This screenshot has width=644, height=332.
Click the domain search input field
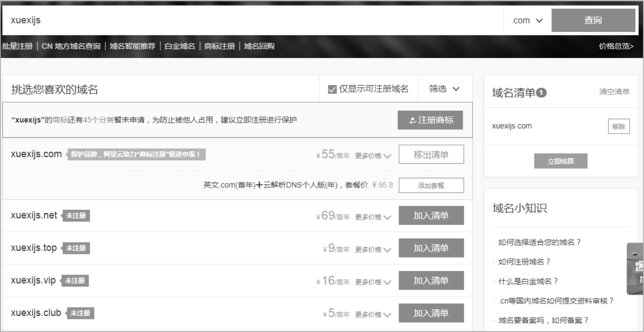click(253, 20)
